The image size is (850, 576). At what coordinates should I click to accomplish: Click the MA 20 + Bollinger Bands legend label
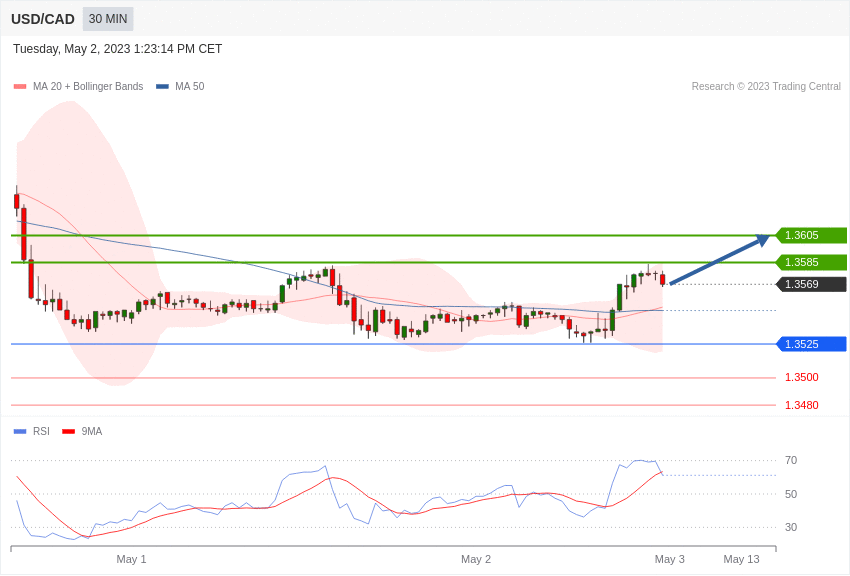coord(88,86)
